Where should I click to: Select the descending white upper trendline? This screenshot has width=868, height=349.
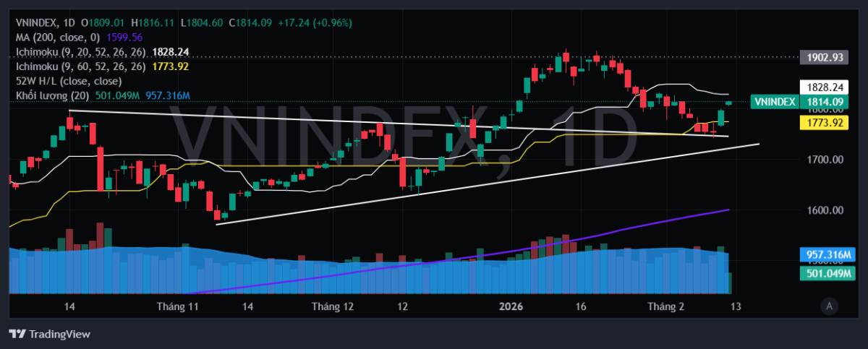[x=398, y=123]
